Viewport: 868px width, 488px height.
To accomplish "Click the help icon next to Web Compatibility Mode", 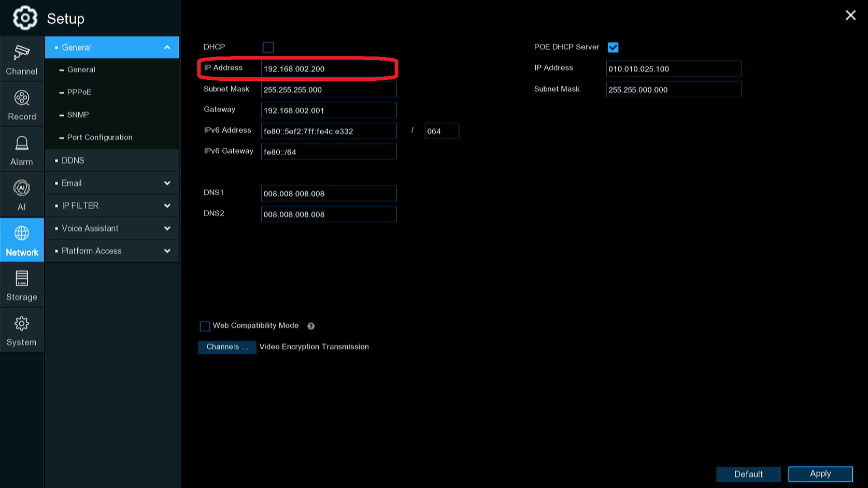I will coord(310,326).
